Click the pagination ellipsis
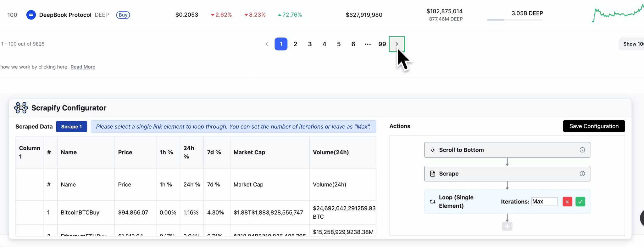This screenshot has width=644, height=247. tap(368, 44)
